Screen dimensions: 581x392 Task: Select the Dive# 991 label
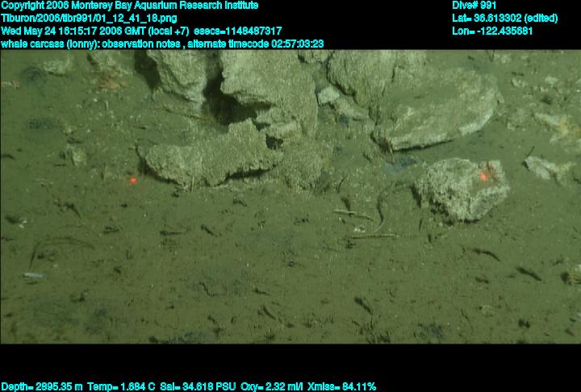474,6
